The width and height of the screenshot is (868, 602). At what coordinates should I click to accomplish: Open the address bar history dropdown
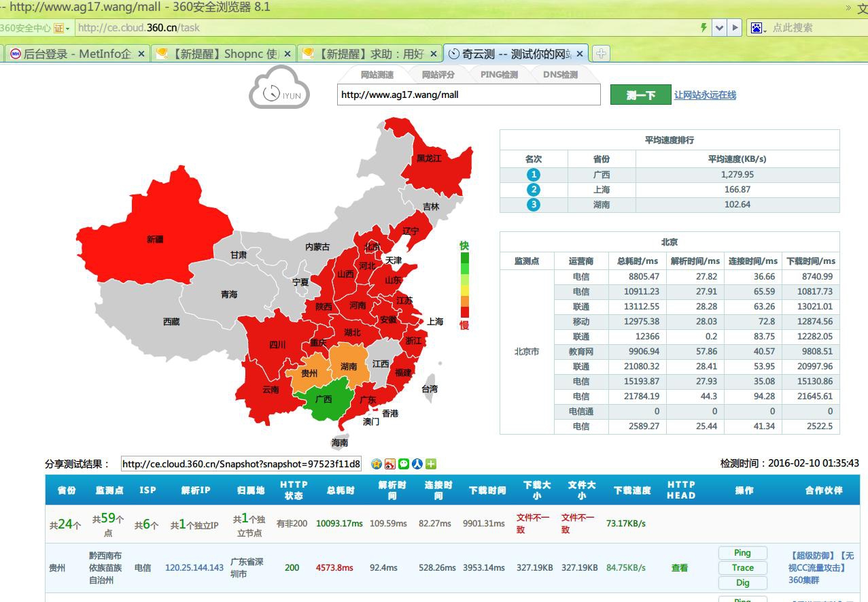click(x=719, y=28)
